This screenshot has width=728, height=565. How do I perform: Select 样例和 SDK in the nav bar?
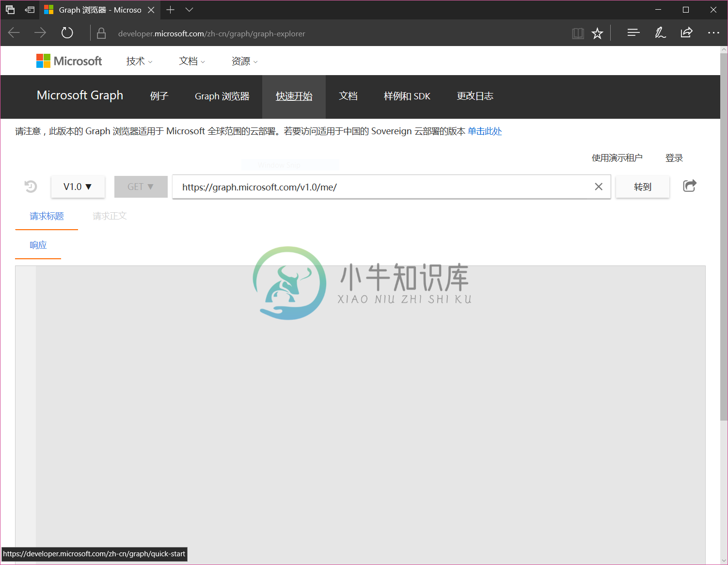407,96
